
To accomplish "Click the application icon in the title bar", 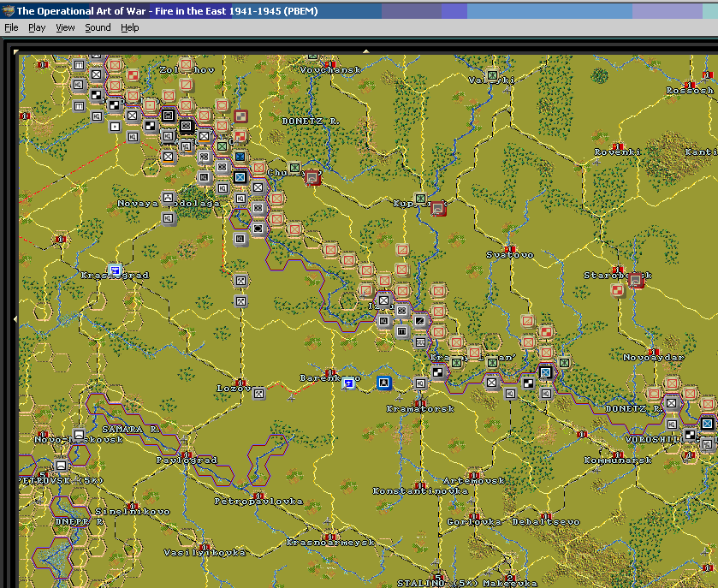I will tap(8, 10).
